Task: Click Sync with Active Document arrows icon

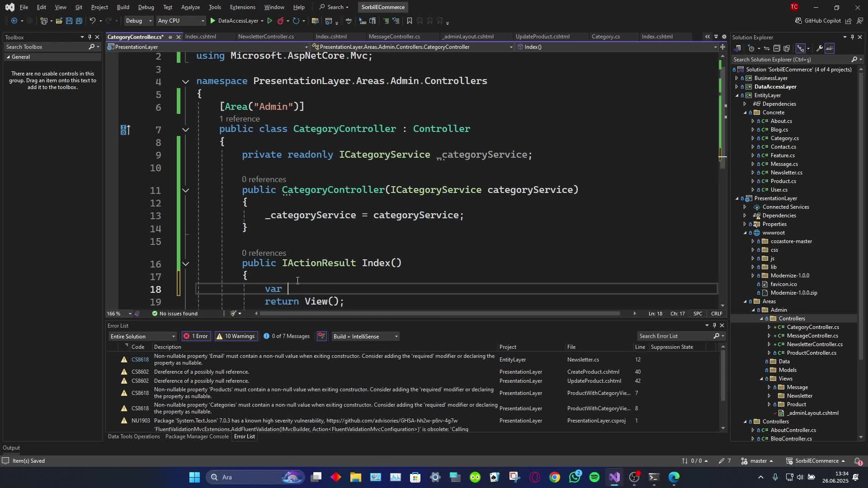Action: tap(767, 48)
